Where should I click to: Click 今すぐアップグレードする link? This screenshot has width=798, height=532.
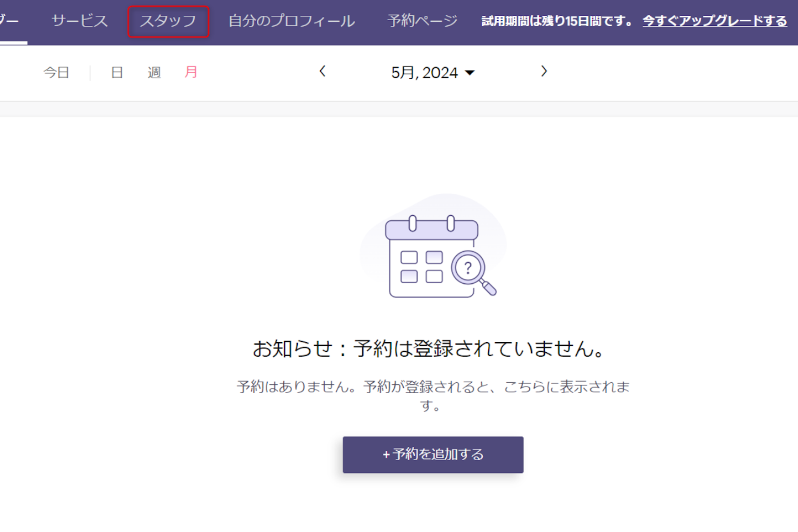tap(715, 21)
